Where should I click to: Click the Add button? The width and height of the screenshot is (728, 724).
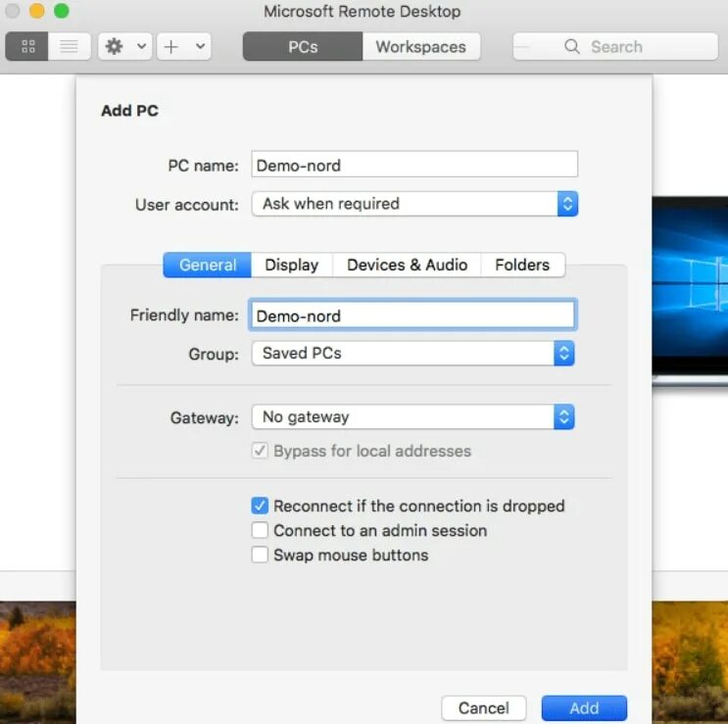(584, 708)
